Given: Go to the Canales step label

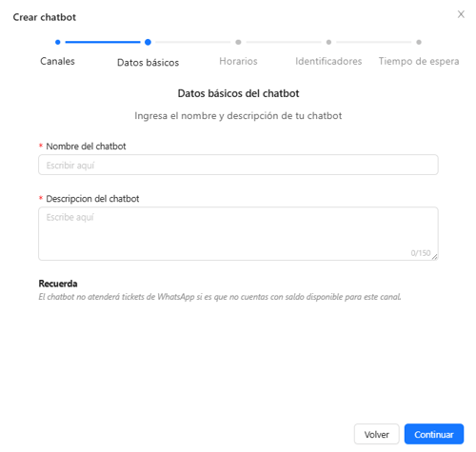Looking at the screenshot, I should 57,61.
